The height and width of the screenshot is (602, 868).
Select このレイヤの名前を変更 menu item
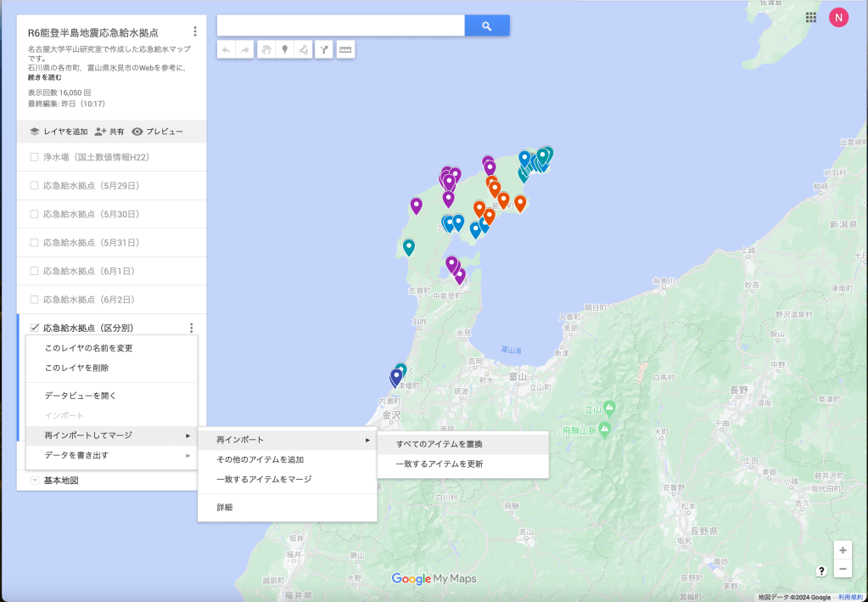point(88,348)
